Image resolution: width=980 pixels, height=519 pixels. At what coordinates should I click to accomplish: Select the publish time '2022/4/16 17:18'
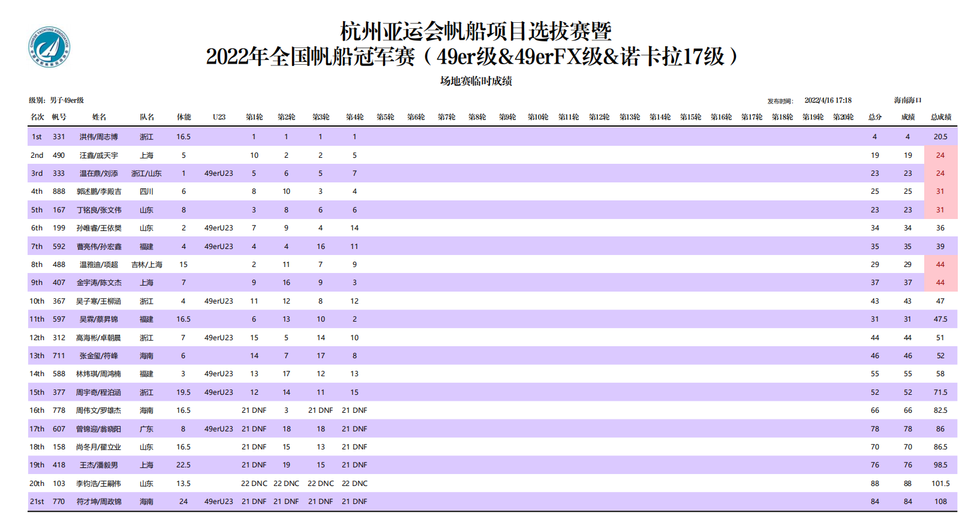pyautogui.click(x=828, y=100)
